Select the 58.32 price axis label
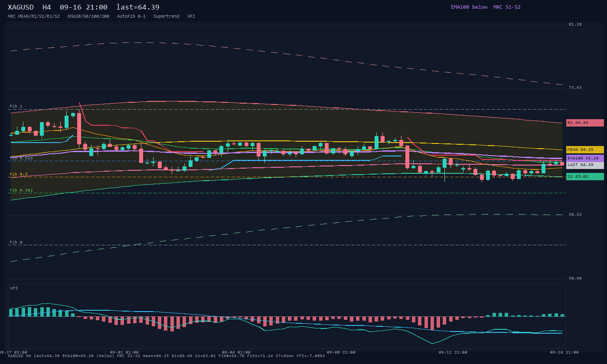This screenshot has height=364, width=607. click(575, 214)
